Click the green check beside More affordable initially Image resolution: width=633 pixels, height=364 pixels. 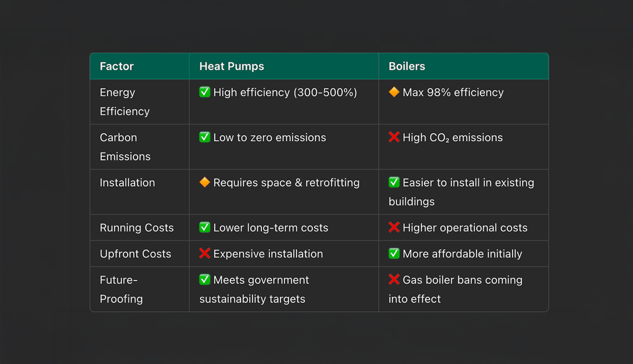tap(394, 253)
